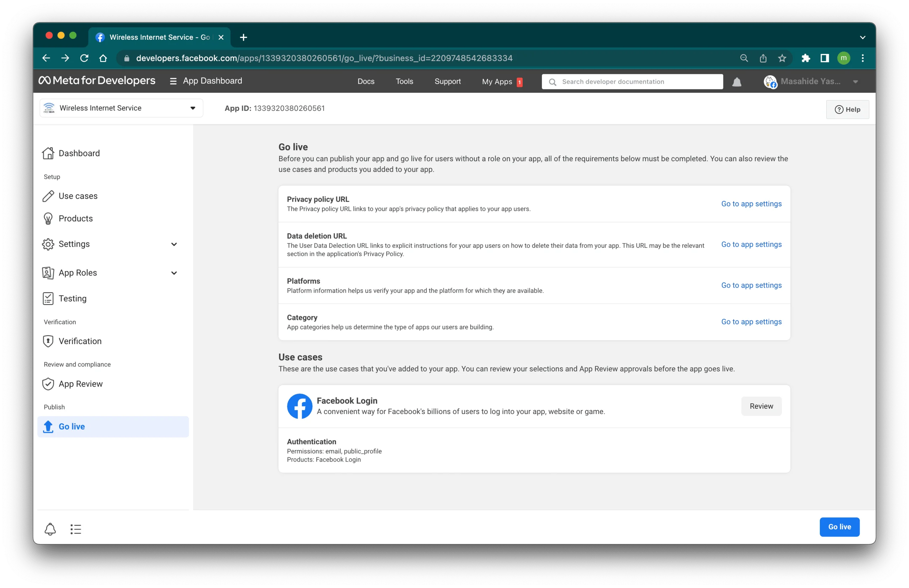Open the Tools menu
The height and width of the screenshot is (588, 909).
tap(404, 81)
